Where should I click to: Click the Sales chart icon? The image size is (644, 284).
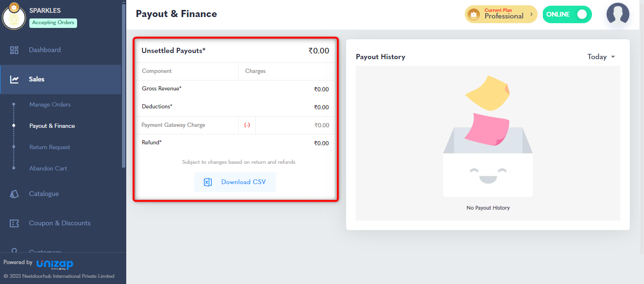point(14,80)
